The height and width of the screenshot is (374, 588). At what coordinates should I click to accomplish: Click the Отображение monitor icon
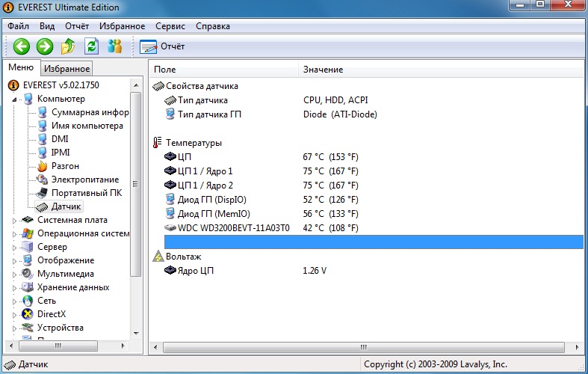pyautogui.click(x=28, y=260)
